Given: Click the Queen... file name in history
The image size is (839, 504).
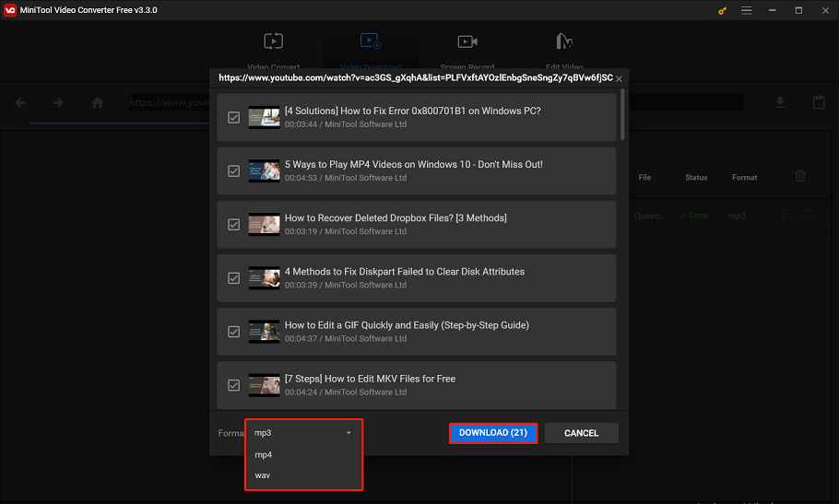Looking at the screenshot, I should tap(650, 216).
